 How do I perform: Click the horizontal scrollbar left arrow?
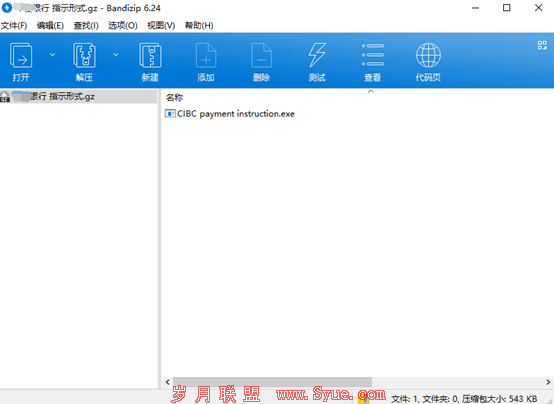167,382
